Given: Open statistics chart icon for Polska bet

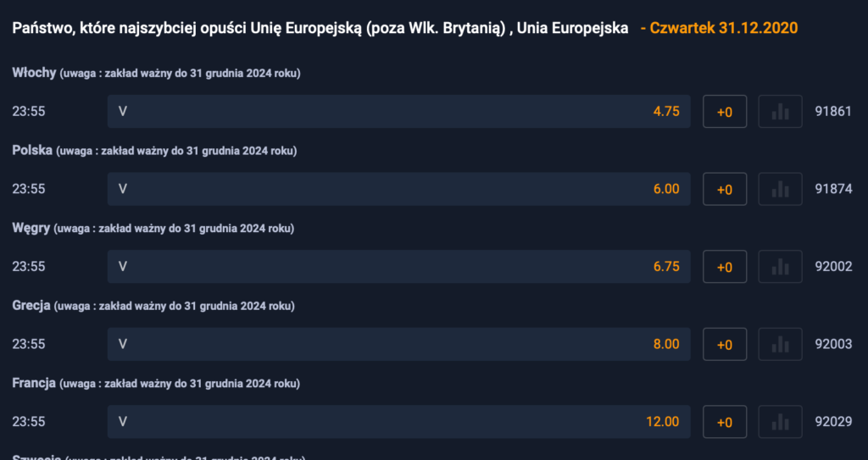Looking at the screenshot, I should point(780,189).
